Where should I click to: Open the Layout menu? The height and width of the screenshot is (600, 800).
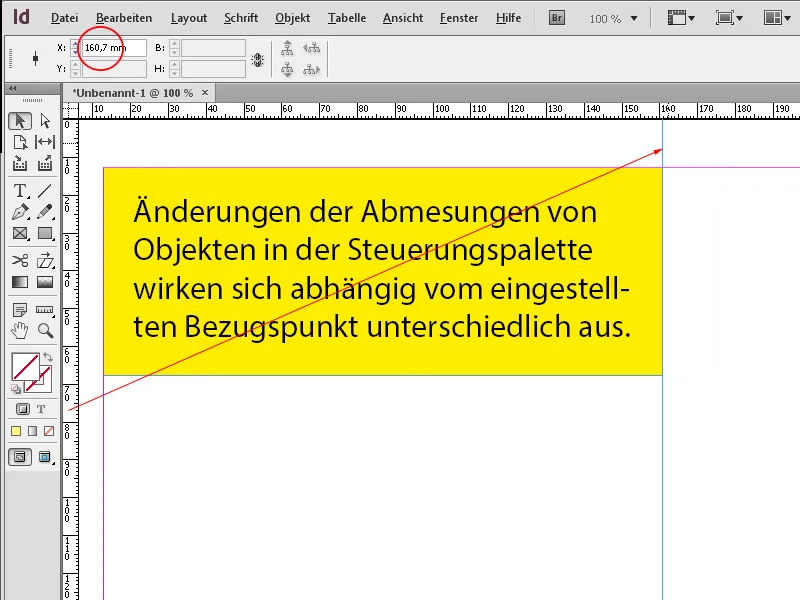(189, 18)
